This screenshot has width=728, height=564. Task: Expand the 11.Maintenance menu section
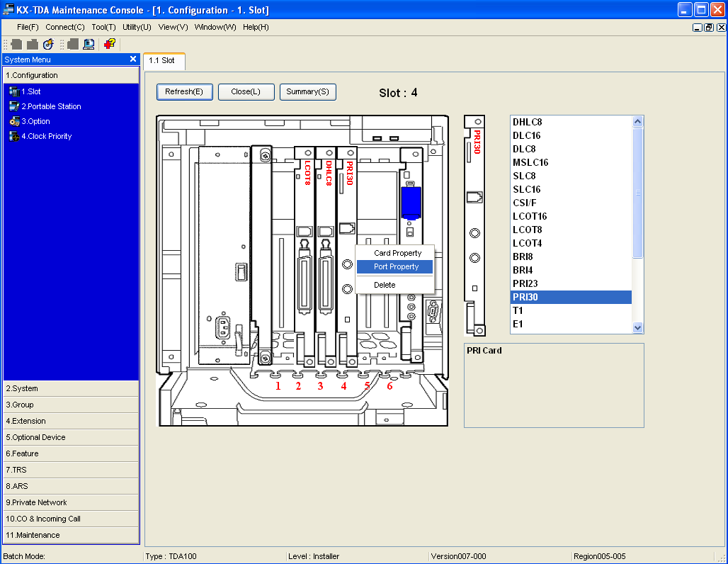click(x=71, y=535)
